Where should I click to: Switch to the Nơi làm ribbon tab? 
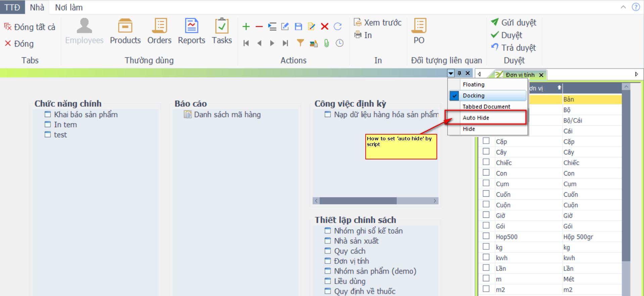pyautogui.click(x=68, y=7)
